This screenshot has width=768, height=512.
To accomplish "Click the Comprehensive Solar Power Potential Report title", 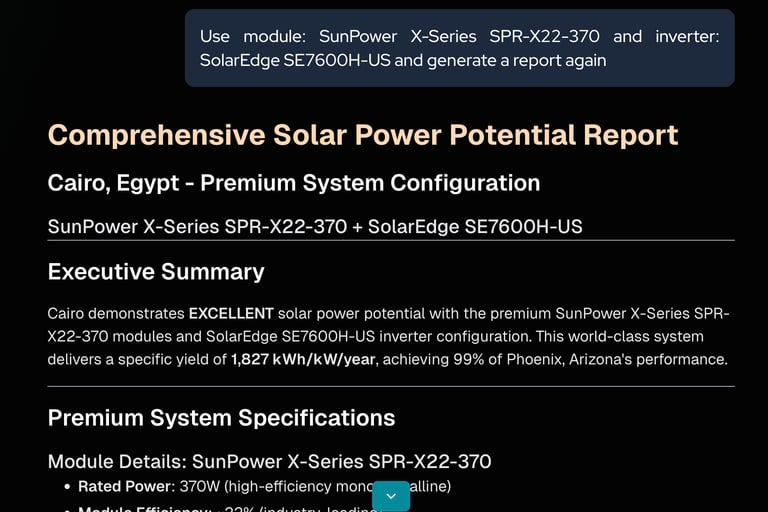I will [363, 135].
